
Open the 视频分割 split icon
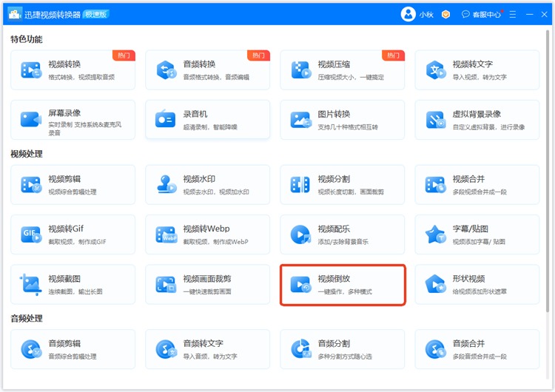300,185
